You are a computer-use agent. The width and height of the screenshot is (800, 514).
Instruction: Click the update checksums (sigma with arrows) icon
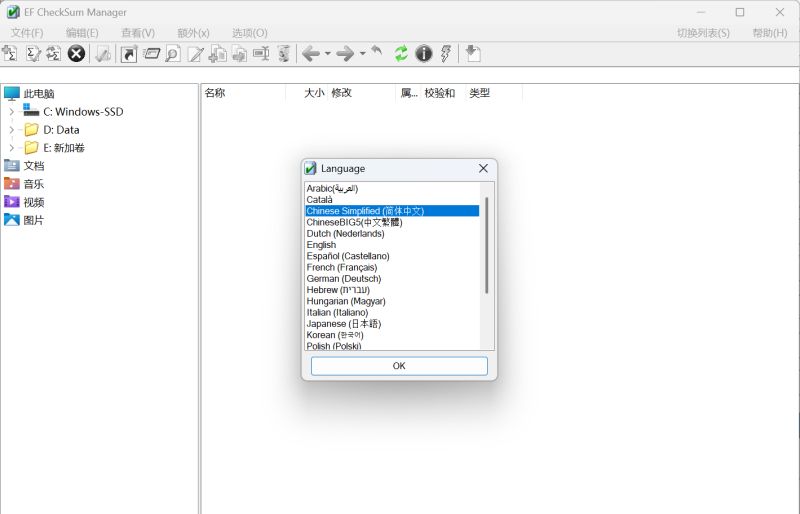point(54,53)
